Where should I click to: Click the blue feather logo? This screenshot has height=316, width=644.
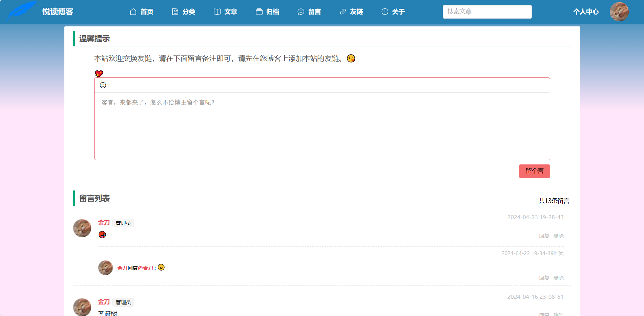pyautogui.click(x=22, y=11)
